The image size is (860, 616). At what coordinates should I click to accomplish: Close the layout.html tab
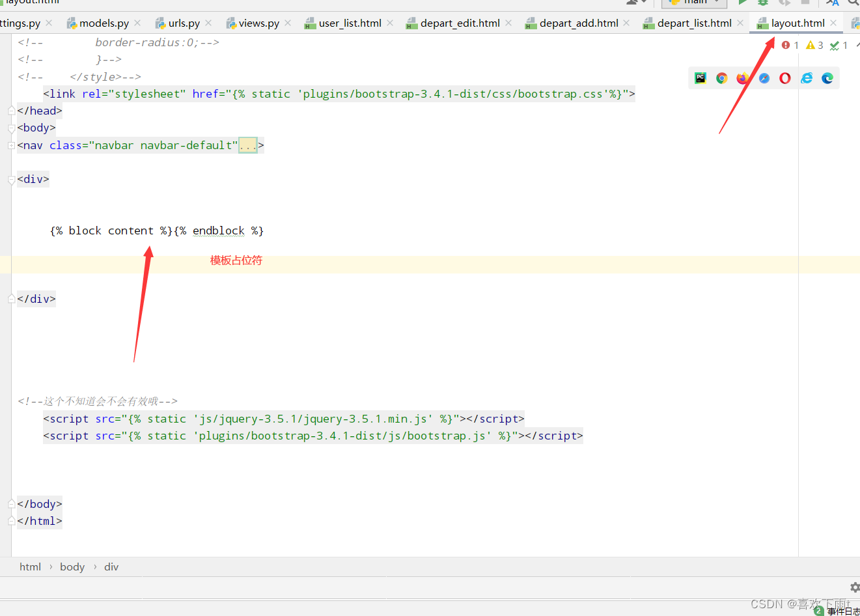pos(833,23)
